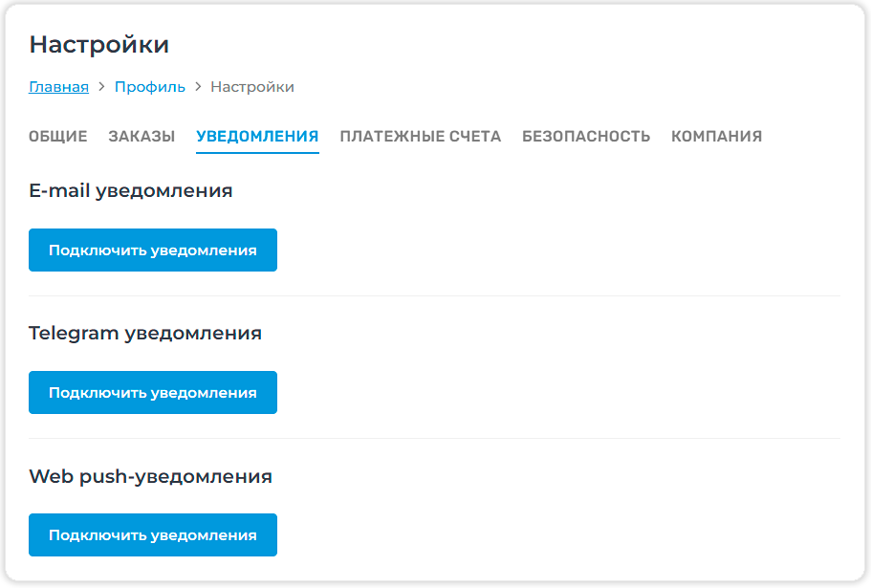Image resolution: width=871 pixels, height=588 pixels.
Task: Enable Web push via Подключить уведомления button
Action: [x=153, y=535]
